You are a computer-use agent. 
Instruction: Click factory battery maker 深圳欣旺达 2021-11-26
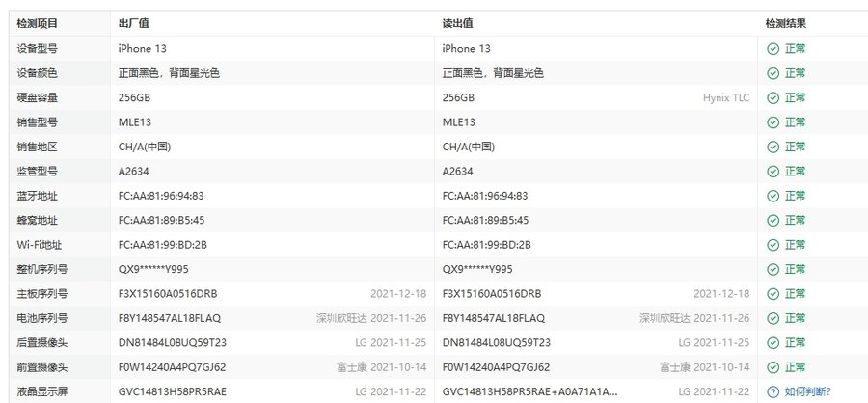coord(371,318)
